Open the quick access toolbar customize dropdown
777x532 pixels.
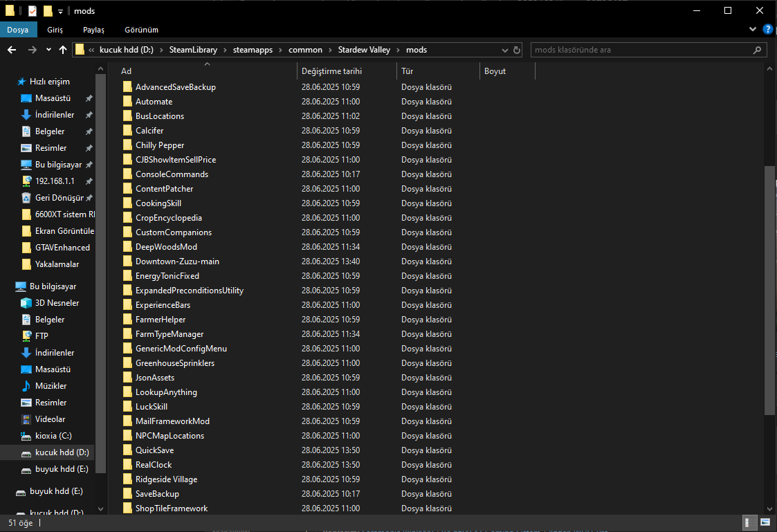[x=60, y=11]
